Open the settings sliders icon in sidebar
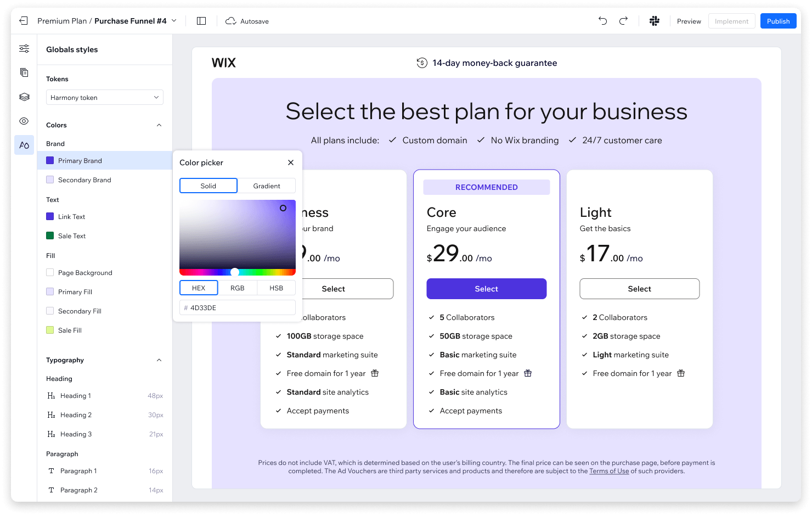 (24, 48)
